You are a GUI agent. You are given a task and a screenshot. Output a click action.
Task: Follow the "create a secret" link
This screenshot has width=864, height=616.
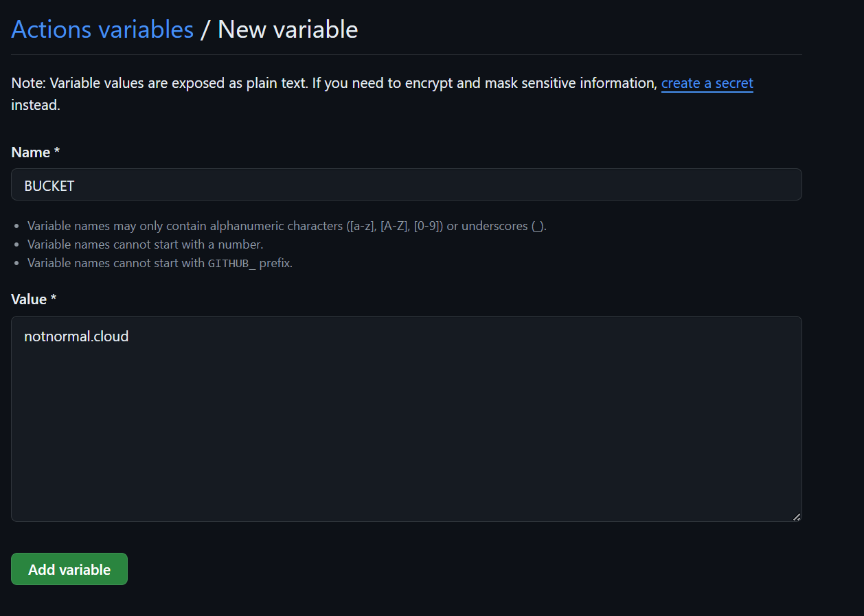707,82
